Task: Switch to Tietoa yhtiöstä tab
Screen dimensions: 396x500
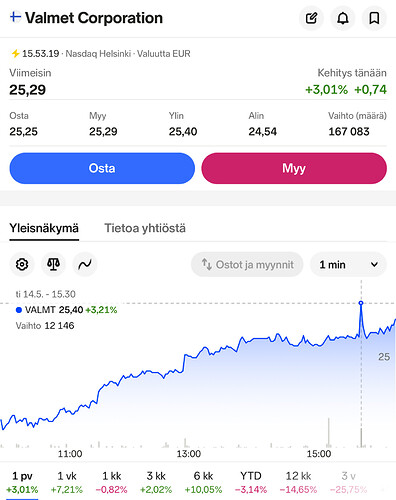Action: pyautogui.click(x=145, y=228)
